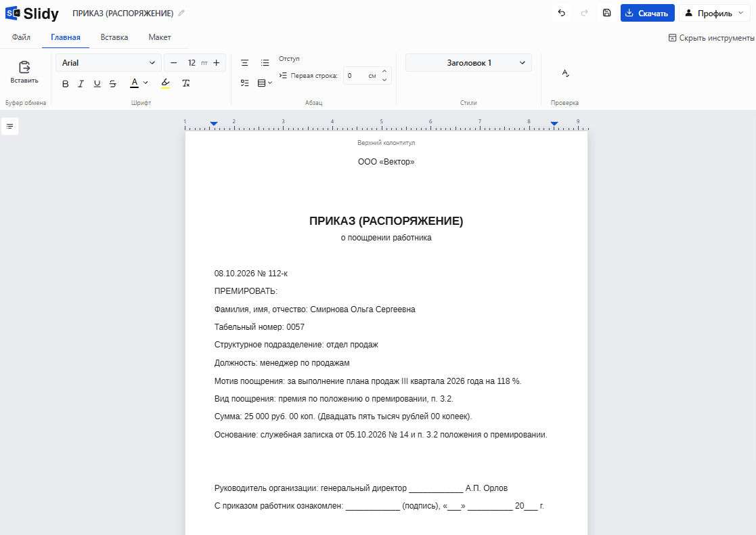This screenshot has width=756, height=535.
Task: Clear text formatting
Action: 186,83
